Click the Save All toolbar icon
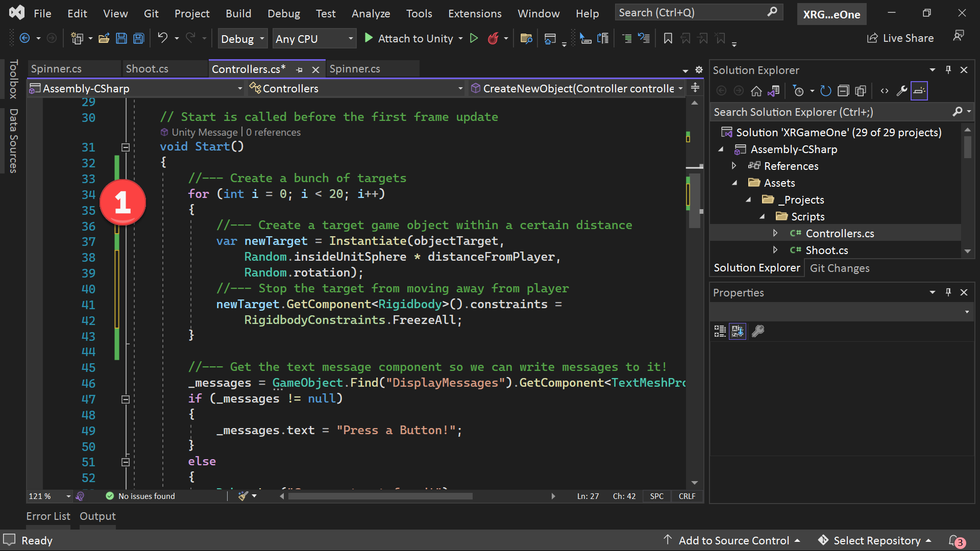980x551 pixels. pos(138,38)
